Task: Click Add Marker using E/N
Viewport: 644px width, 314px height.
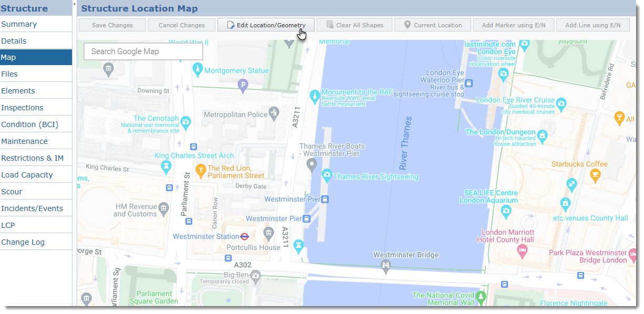Action: point(513,25)
